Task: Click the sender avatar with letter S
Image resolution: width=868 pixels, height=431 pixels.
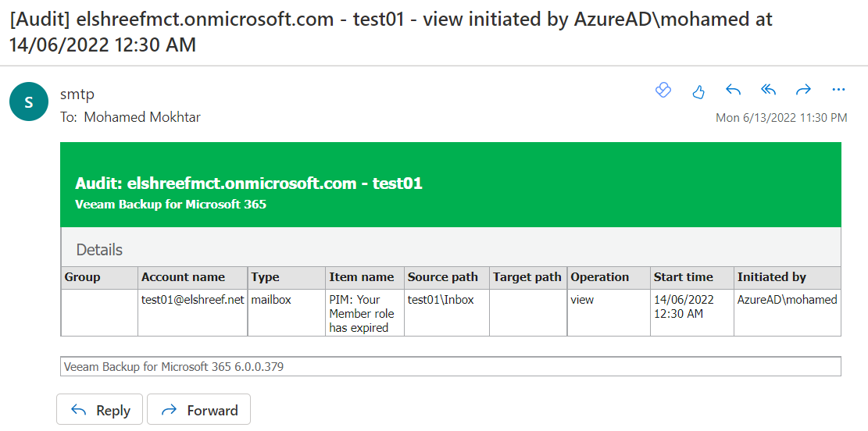Action: coord(30,102)
